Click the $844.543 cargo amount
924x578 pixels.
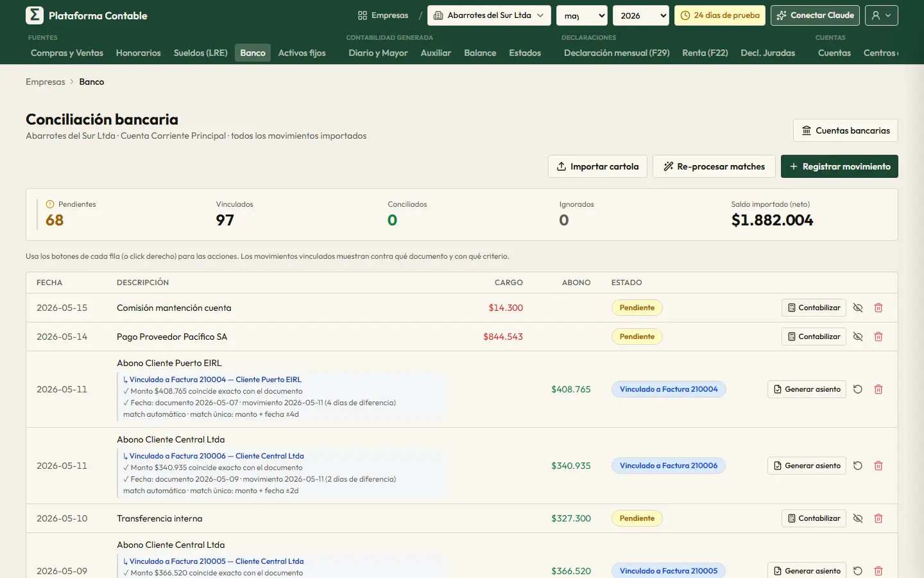(x=503, y=337)
